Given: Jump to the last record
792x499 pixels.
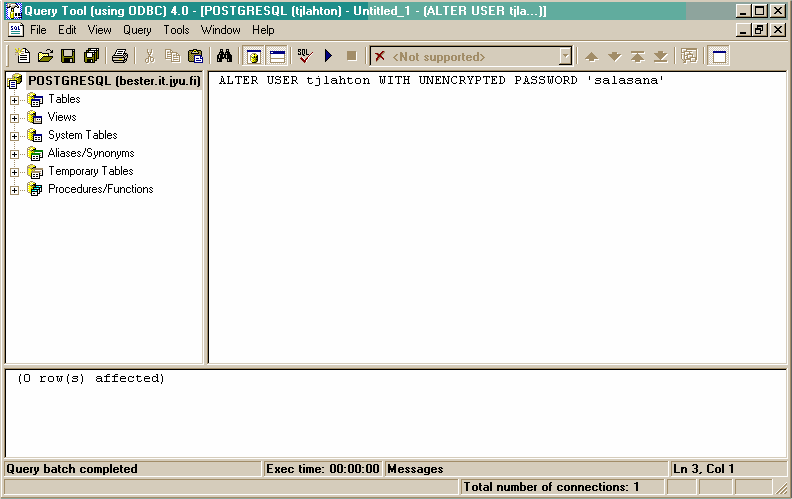Looking at the screenshot, I should (x=661, y=56).
